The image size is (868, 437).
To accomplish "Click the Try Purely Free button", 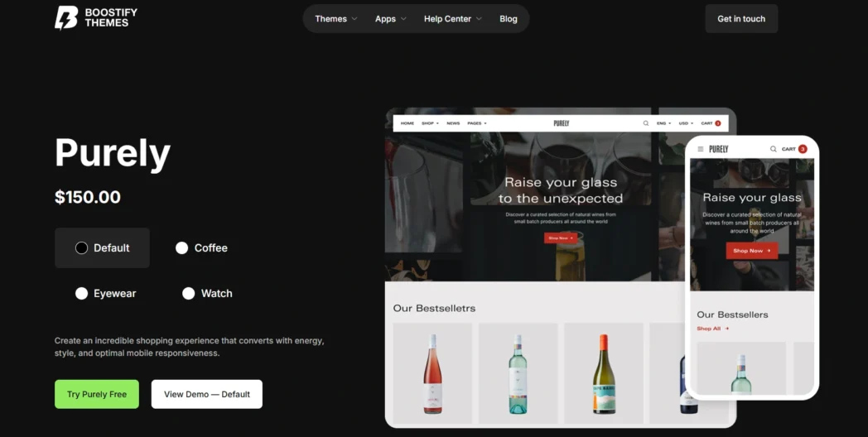I will tap(97, 394).
